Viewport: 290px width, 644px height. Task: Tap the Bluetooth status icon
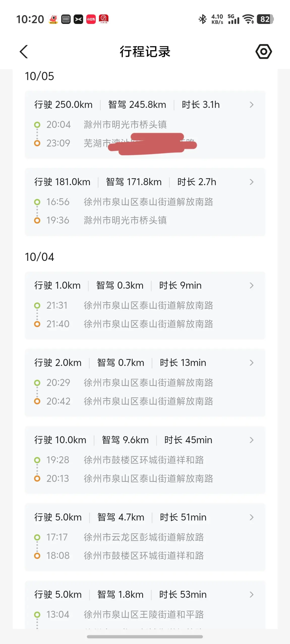(x=202, y=19)
